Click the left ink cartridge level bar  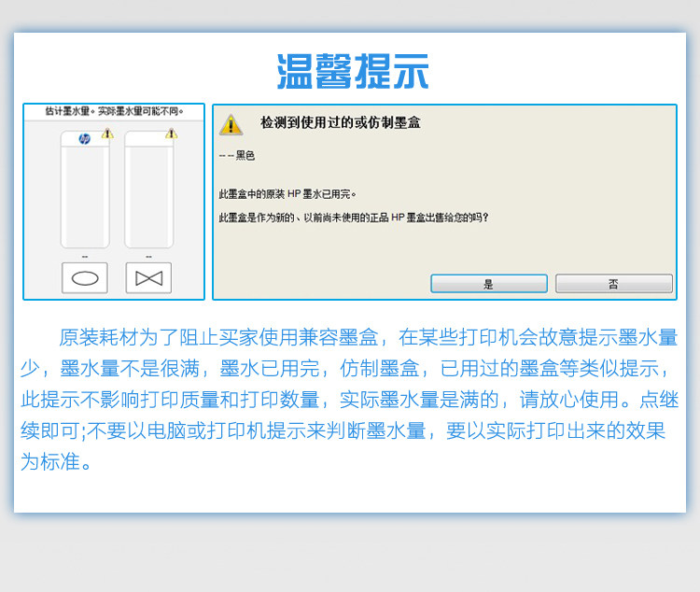tap(85, 190)
